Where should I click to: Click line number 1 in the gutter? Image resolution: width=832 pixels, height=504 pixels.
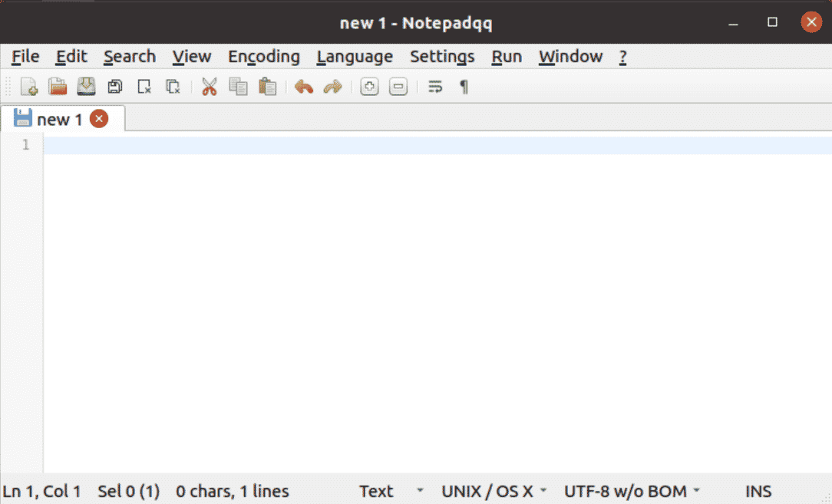click(25, 145)
